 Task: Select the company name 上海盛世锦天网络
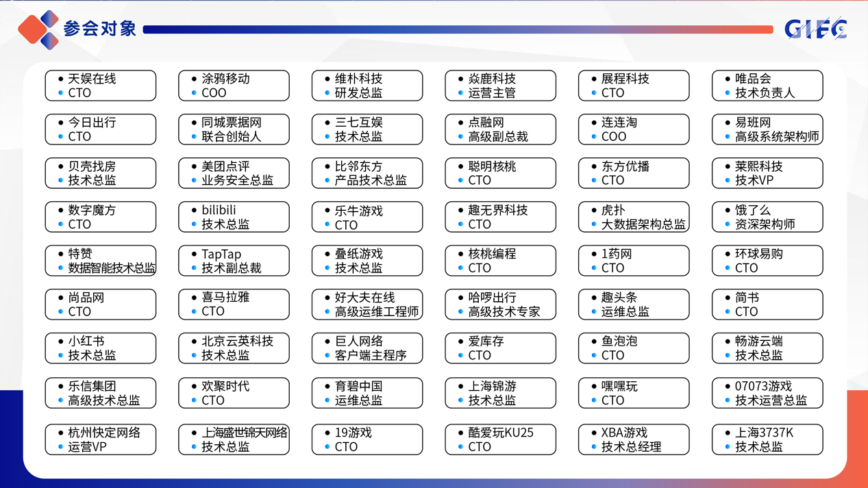245,433
